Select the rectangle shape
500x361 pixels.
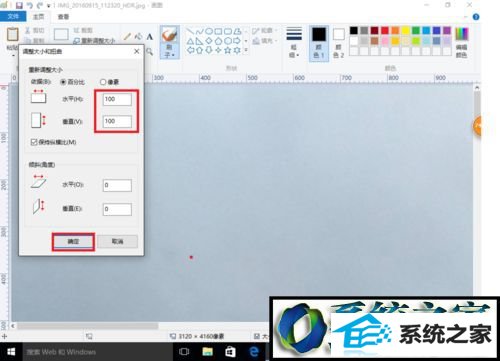pyautogui.click(x=218, y=31)
